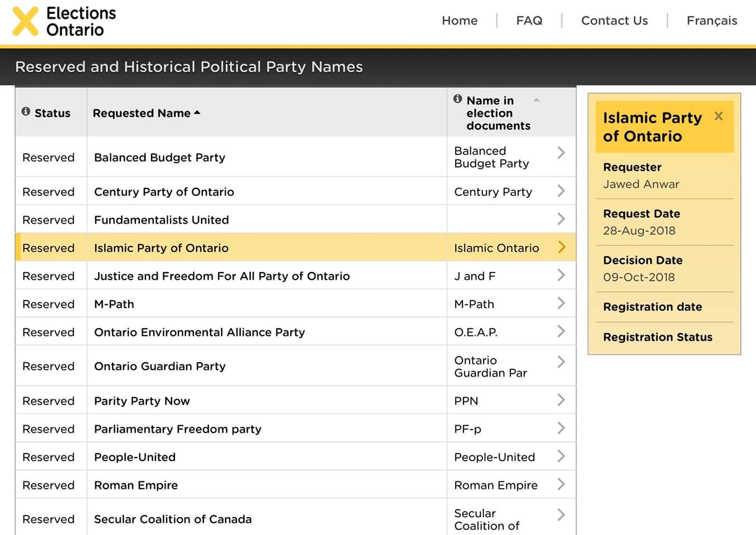Image resolution: width=756 pixels, height=535 pixels.
Task: Switch language to Français
Action: coord(711,21)
